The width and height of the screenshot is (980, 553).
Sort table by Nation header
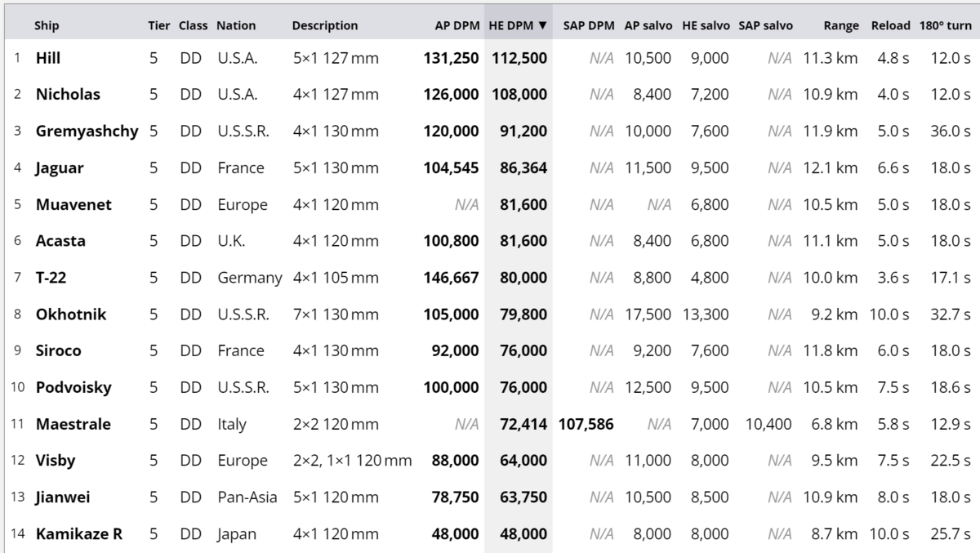coord(236,25)
